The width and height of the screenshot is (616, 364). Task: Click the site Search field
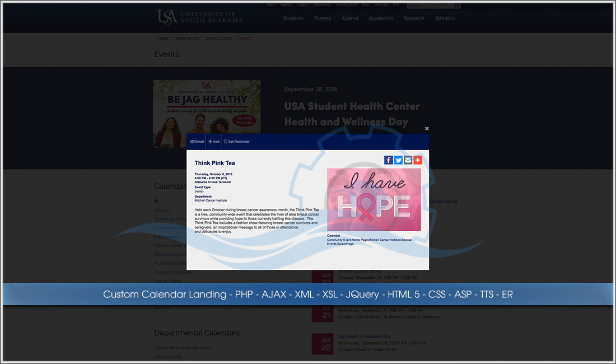click(x=430, y=6)
